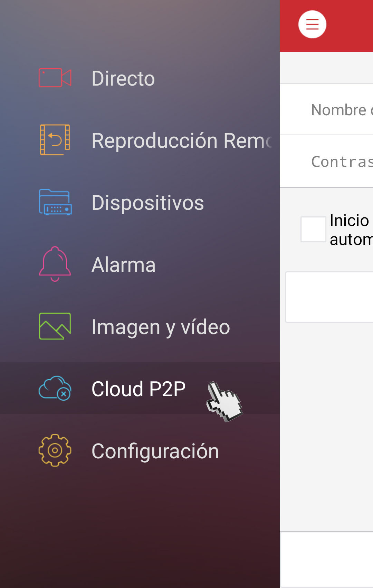The width and height of the screenshot is (373, 588).
Task: Select Cloud P2P menu entry
Action: tap(140, 388)
